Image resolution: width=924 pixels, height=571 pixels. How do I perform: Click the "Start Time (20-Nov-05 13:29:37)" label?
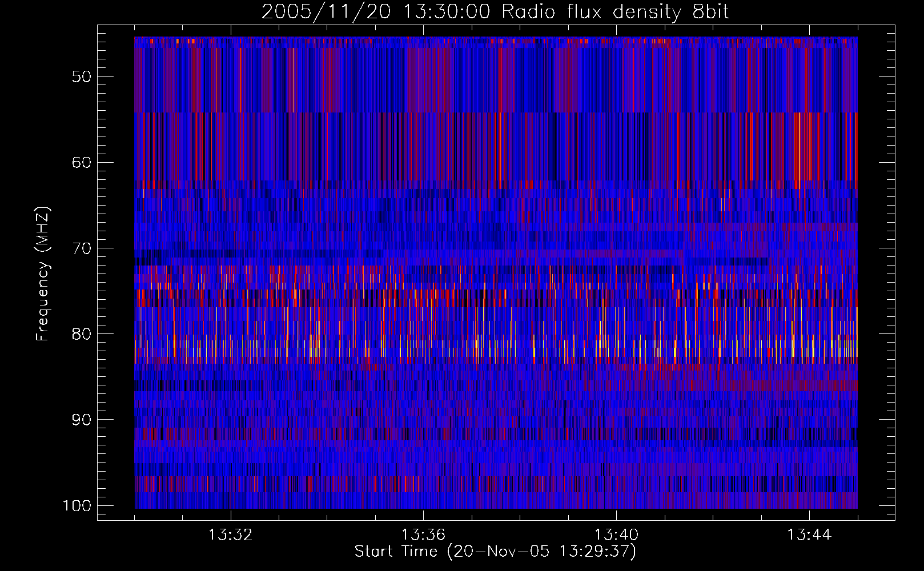[495, 552]
